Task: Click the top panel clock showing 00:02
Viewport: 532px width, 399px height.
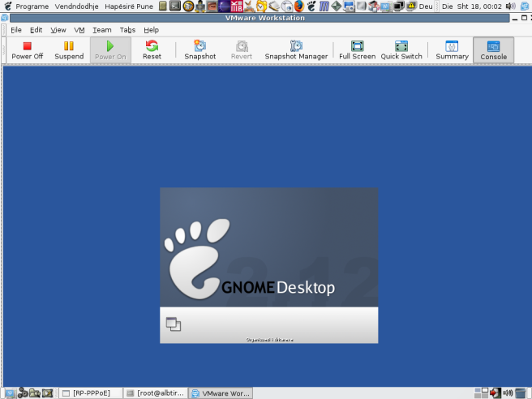Action: coord(472,6)
